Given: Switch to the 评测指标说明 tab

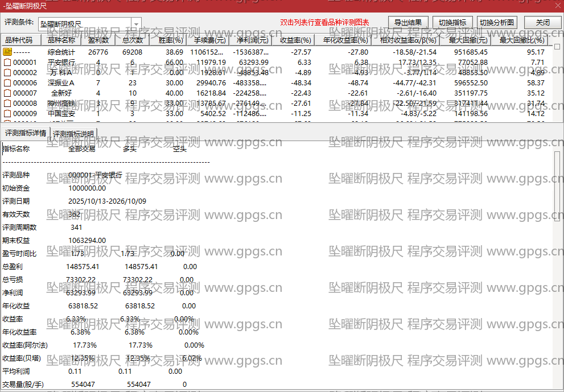Looking at the screenshot, I should 73,134.
